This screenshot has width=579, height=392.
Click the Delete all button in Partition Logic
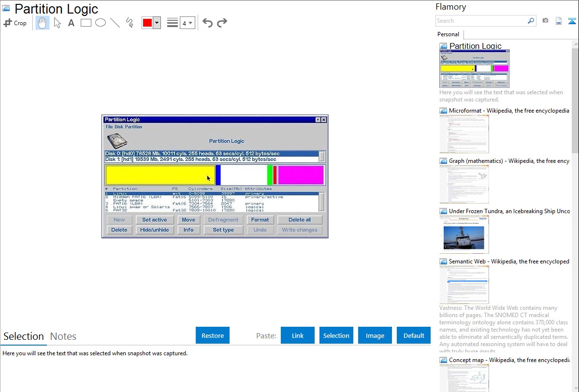pyautogui.click(x=300, y=220)
